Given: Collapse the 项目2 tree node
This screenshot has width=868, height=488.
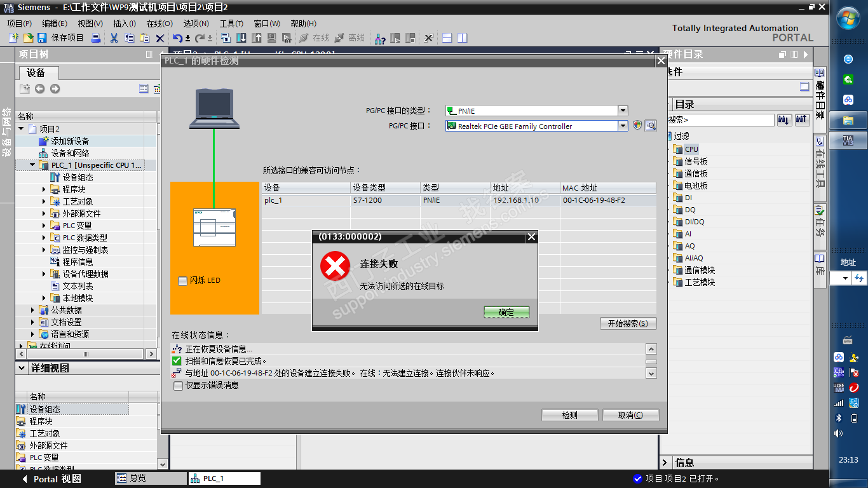Looking at the screenshot, I should pyautogui.click(x=21, y=129).
